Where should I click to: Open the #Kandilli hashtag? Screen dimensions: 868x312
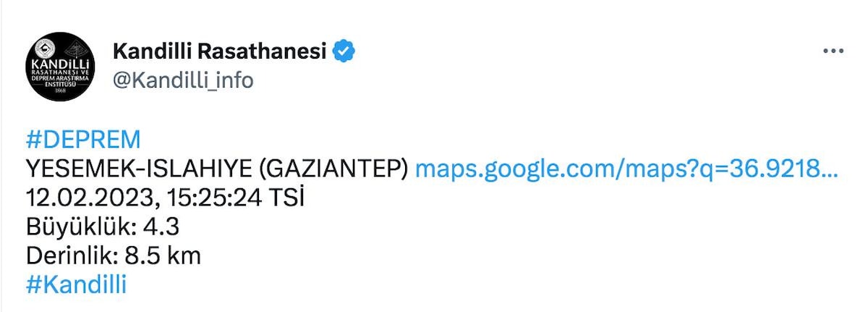click(x=76, y=284)
